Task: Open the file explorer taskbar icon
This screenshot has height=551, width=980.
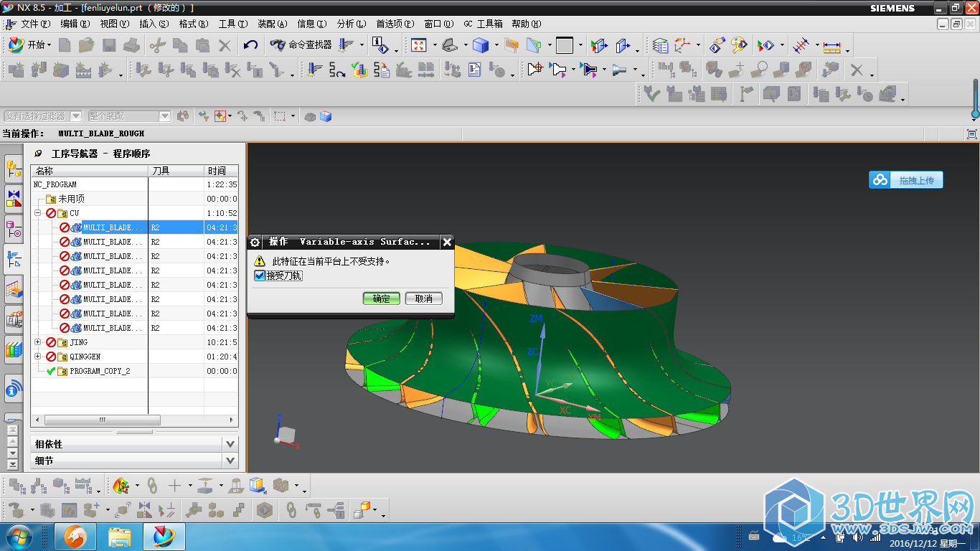Action: coord(120,536)
